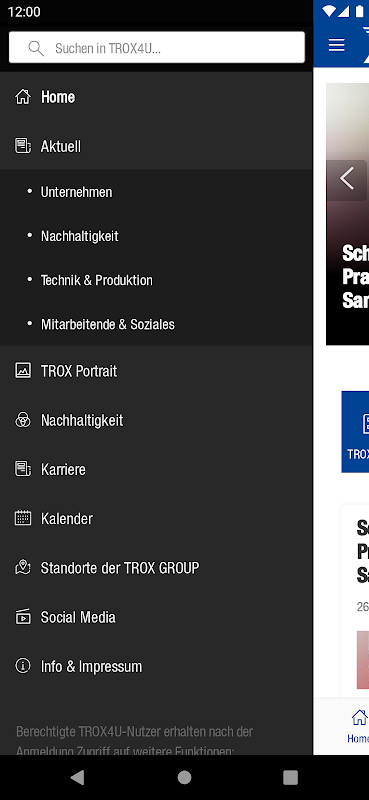The width and height of the screenshot is (369, 800).
Task: Click the Suchen in TROX4U search field
Action: (x=157, y=47)
